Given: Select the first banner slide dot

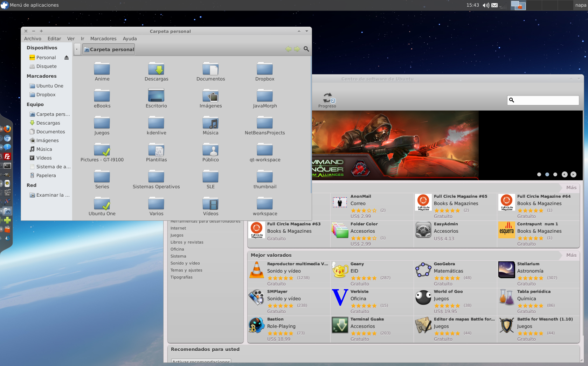Looking at the screenshot, I should pyautogui.click(x=539, y=174).
